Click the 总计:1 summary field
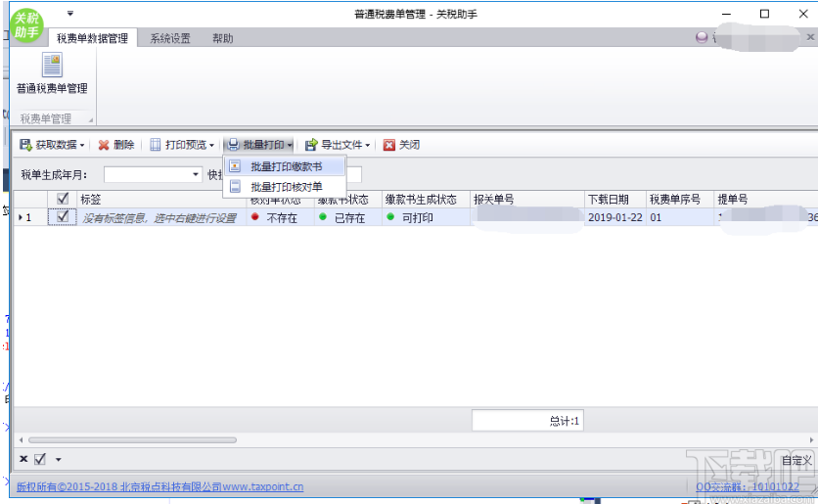Image resolution: width=818 pixels, height=504 pixels. pyautogui.click(x=527, y=421)
